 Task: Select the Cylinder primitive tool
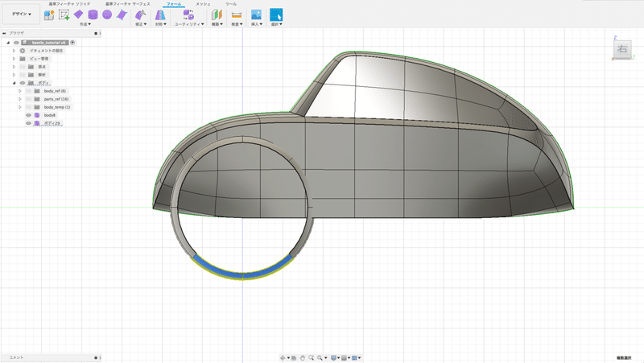pyautogui.click(x=93, y=14)
